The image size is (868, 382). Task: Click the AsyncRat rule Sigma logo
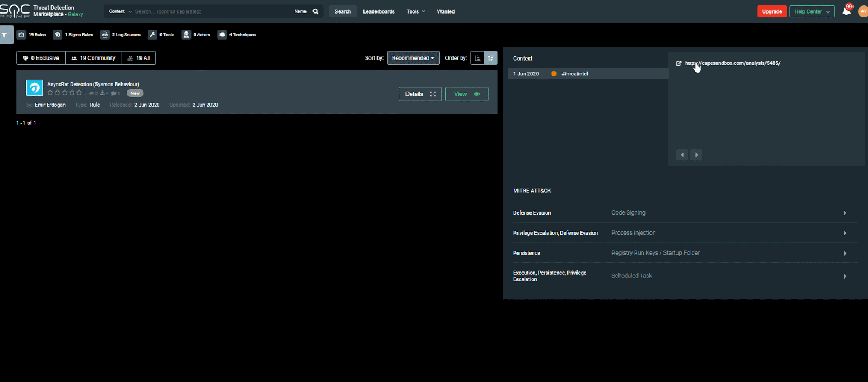click(35, 88)
